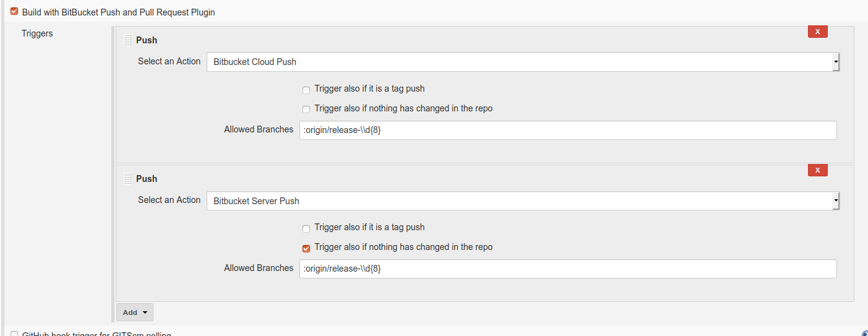The image size is (868, 336).
Task: Select the Push heading of the first trigger
Action: 147,40
